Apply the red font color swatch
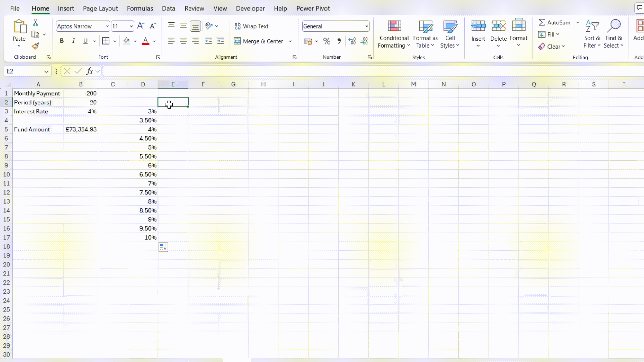The image size is (644, 362). [x=145, y=41]
